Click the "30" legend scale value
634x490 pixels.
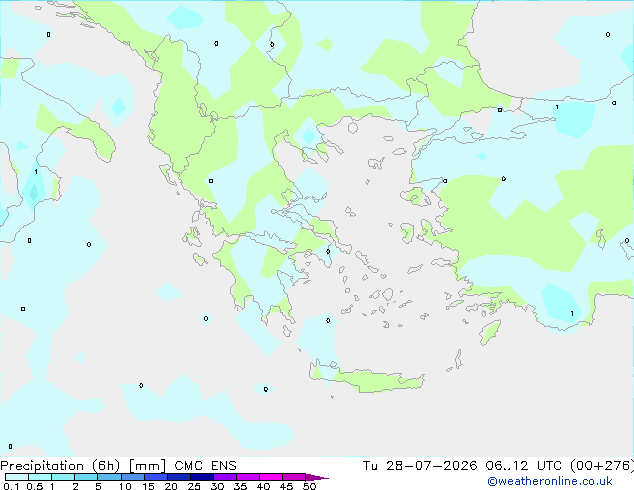point(217,486)
